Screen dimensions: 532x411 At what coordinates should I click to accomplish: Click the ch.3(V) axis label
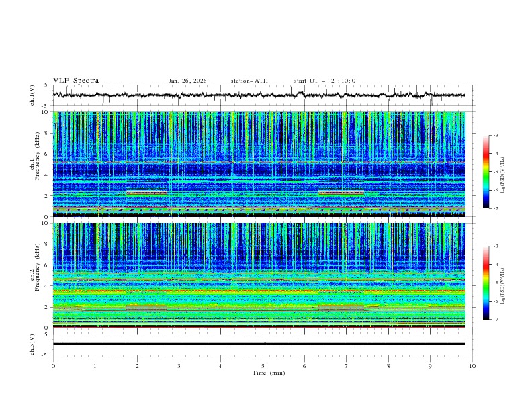coord(33,344)
